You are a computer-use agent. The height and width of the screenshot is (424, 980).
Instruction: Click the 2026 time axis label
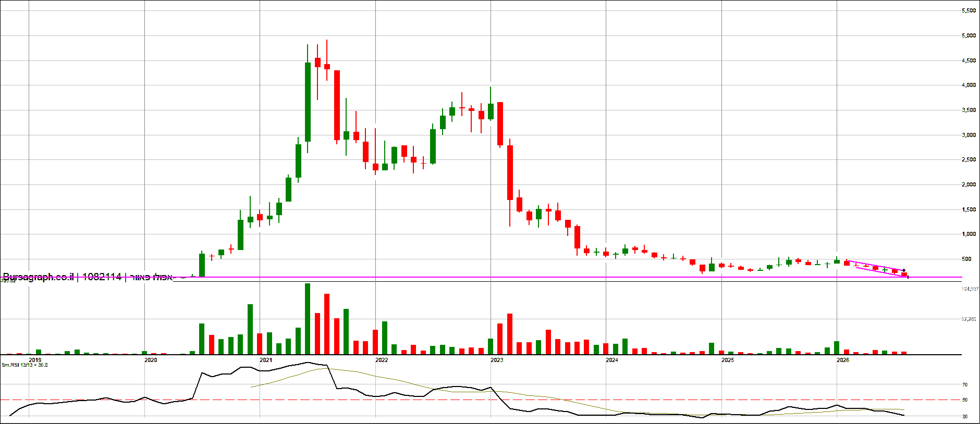click(843, 360)
